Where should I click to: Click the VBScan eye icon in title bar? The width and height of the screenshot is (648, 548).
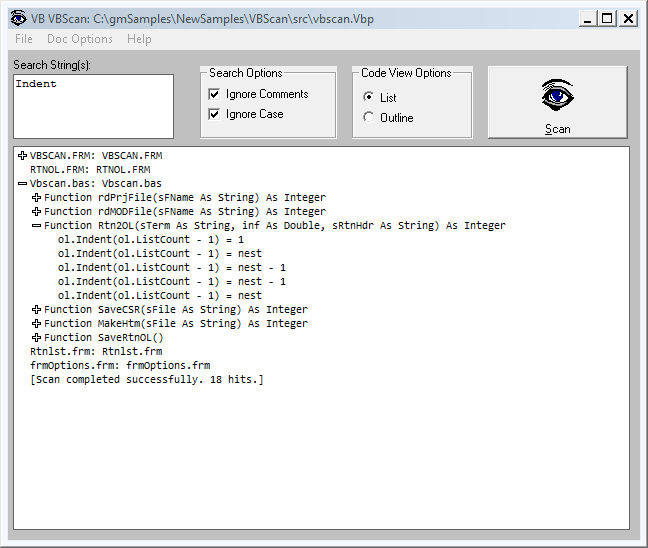(18, 18)
